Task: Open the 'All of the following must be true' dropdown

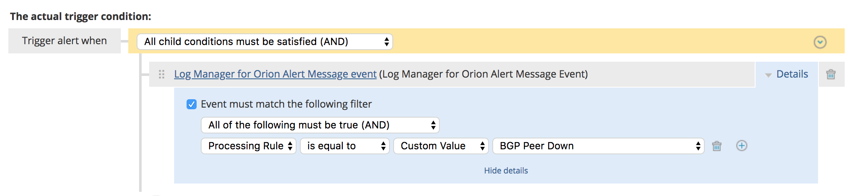Action: (x=320, y=125)
